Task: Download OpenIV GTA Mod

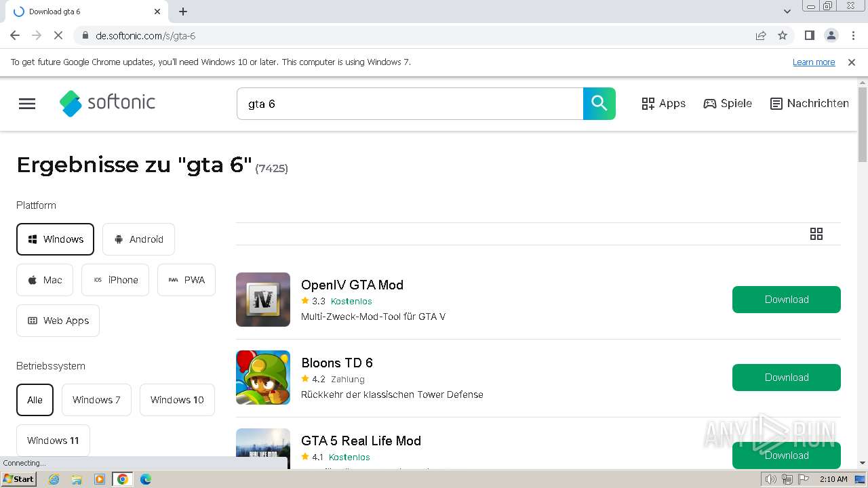Action: pyautogui.click(x=787, y=300)
